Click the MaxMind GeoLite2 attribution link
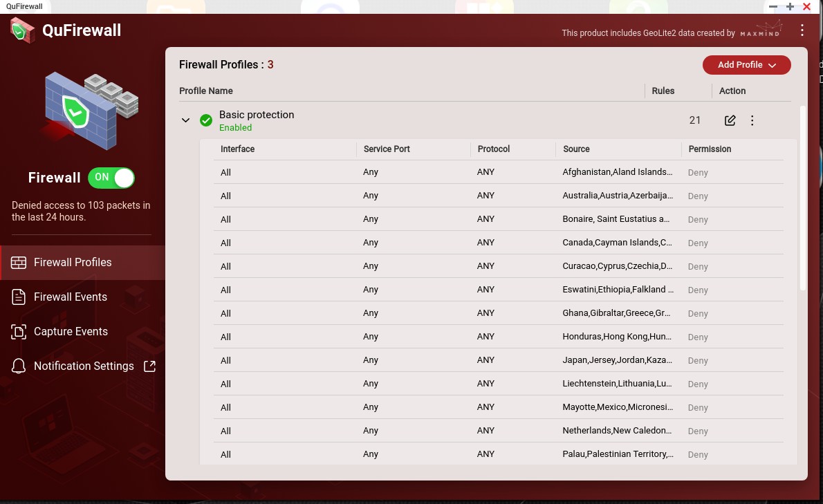The image size is (823, 504). (759, 32)
